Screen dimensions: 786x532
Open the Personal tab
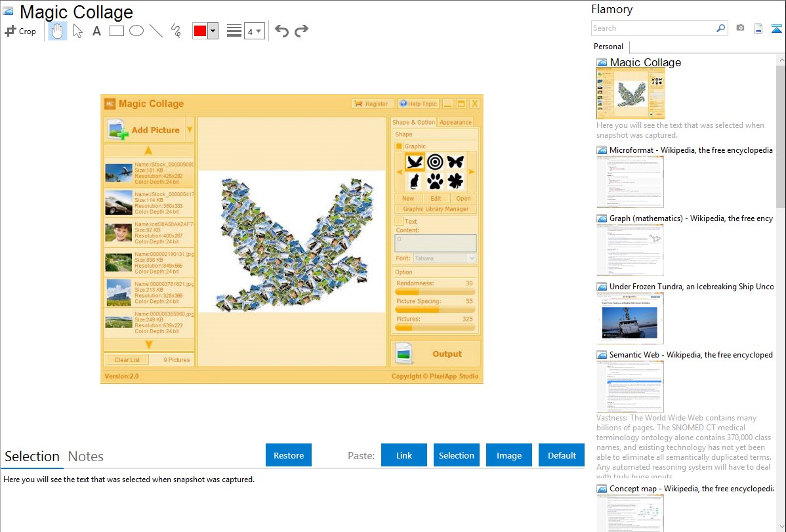(x=609, y=47)
